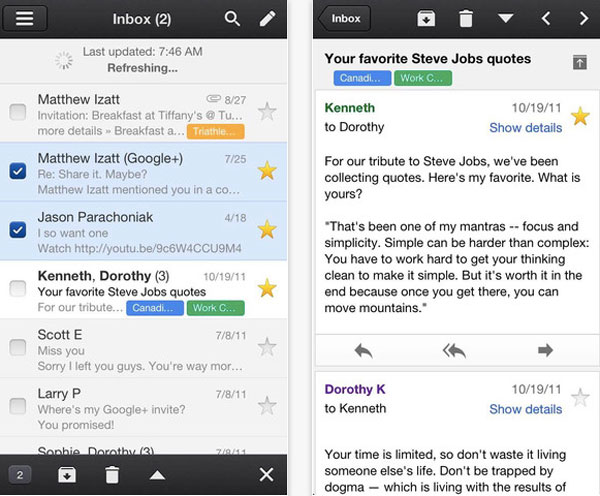600x496 pixels.
Task: Go to next message with right chevron
Action: [583, 19]
